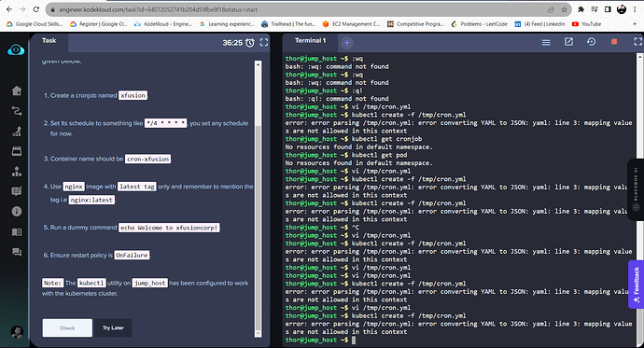Image resolution: width=644 pixels, height=348 pixels.
Task: Add a new terminal with plus icon
Action: (x=346, y=42)
